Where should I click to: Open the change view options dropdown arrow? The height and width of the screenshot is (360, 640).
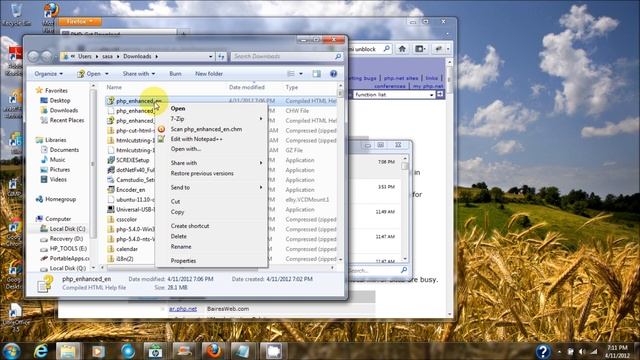tap(301, 74)
